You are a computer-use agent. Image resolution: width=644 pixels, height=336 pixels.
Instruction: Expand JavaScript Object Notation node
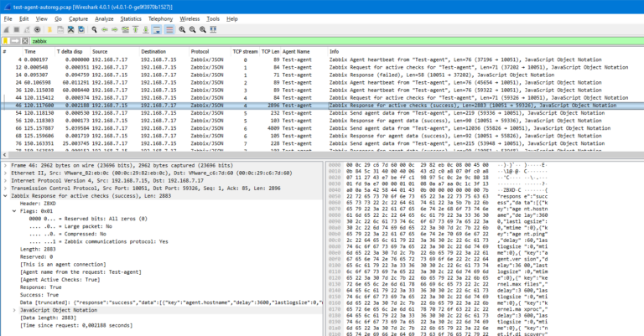point(14,310)
